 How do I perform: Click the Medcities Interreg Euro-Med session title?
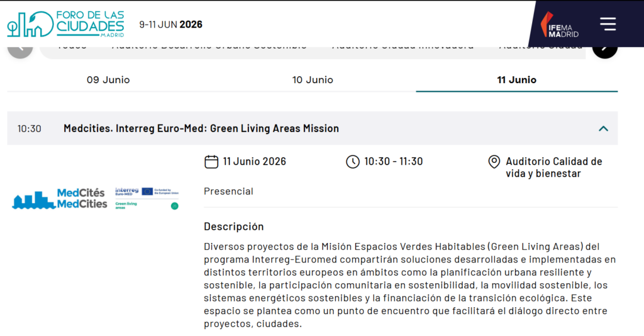pyautogui.click(x=201, y=128)
